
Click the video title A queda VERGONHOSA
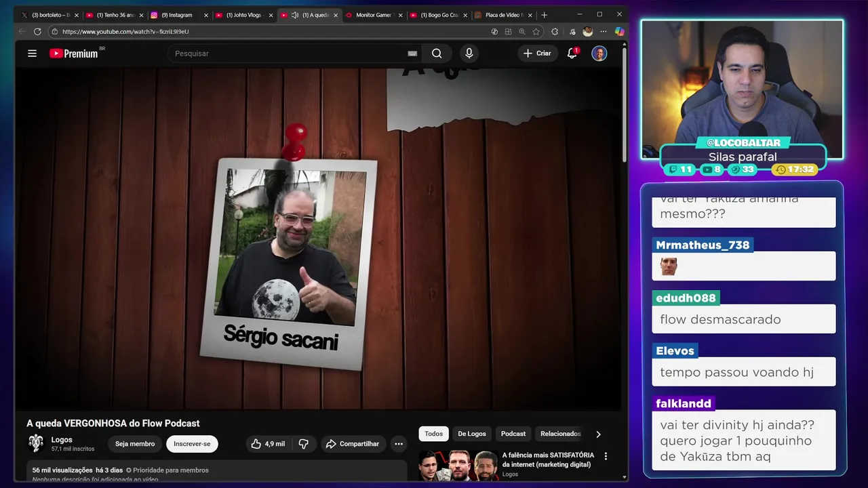(113, 423)
